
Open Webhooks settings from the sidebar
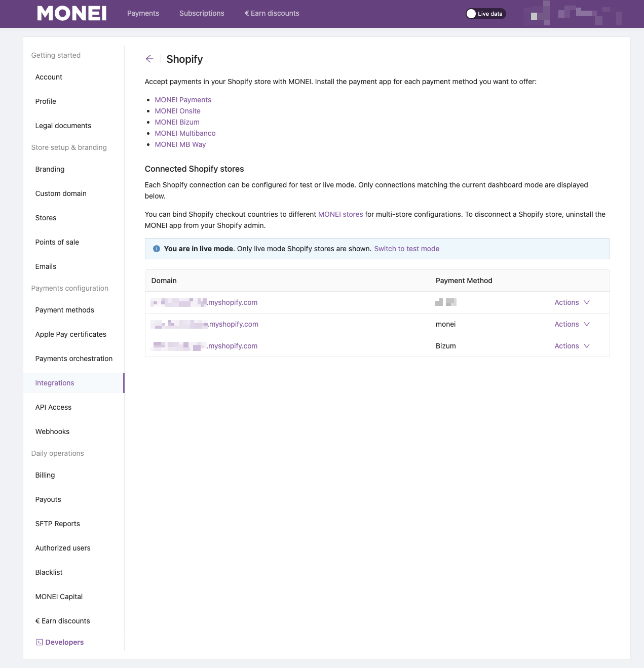point(52,431)
